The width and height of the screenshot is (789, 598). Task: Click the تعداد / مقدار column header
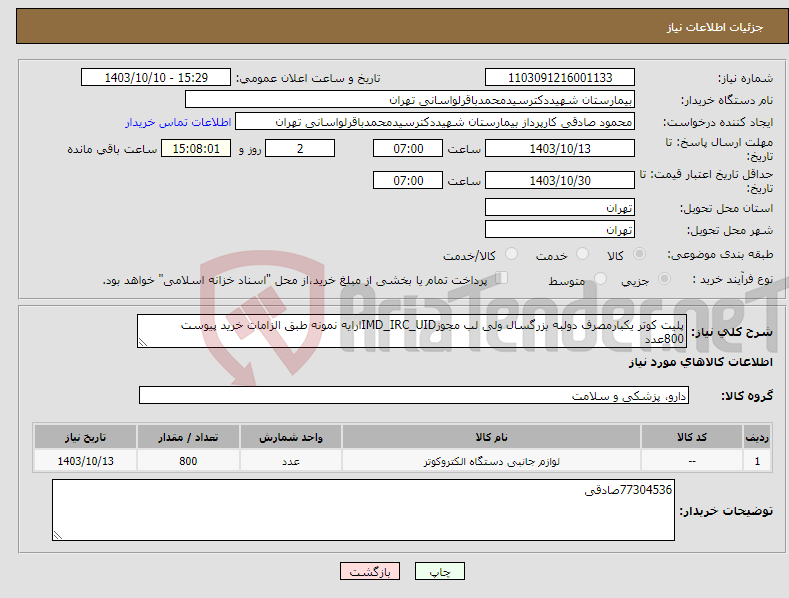pyautogui.click(x=188, y=437)
